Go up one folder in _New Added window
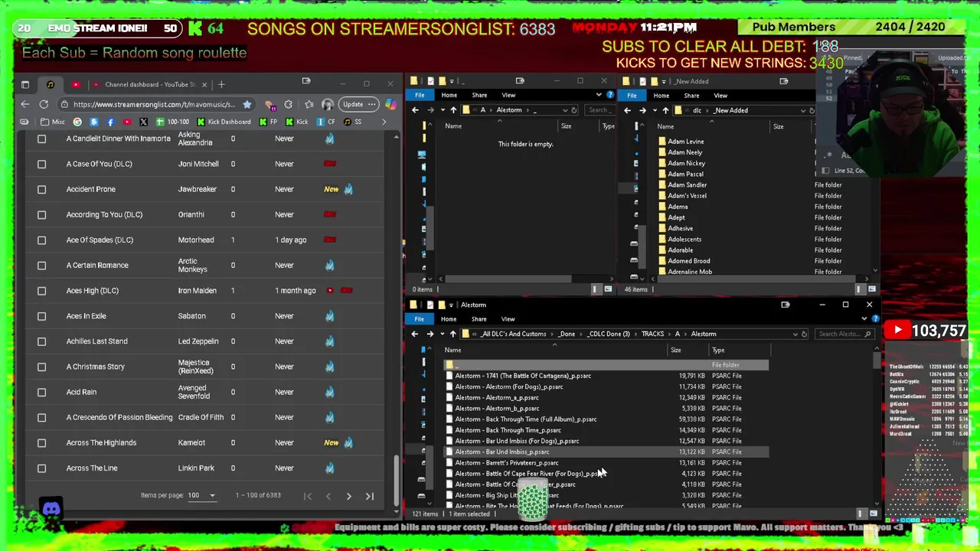This screenshot has width=980, height=551. click(x=665, y=110)
